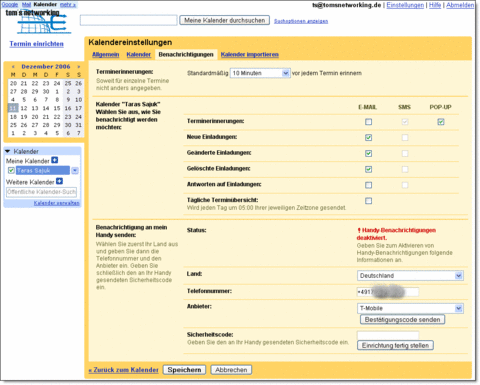Check E-Mail for Antworten auf Einladungen

click(368, 185)
